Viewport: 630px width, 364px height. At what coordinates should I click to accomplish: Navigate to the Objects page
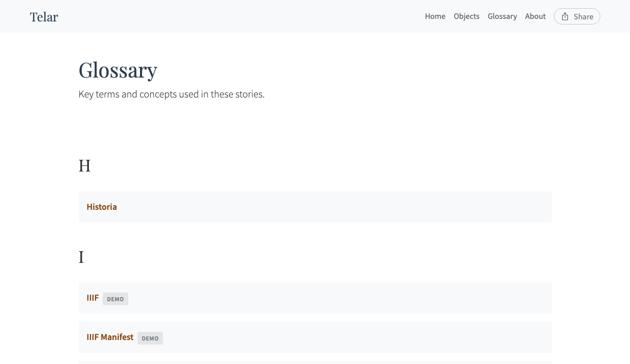click(466, 16)
